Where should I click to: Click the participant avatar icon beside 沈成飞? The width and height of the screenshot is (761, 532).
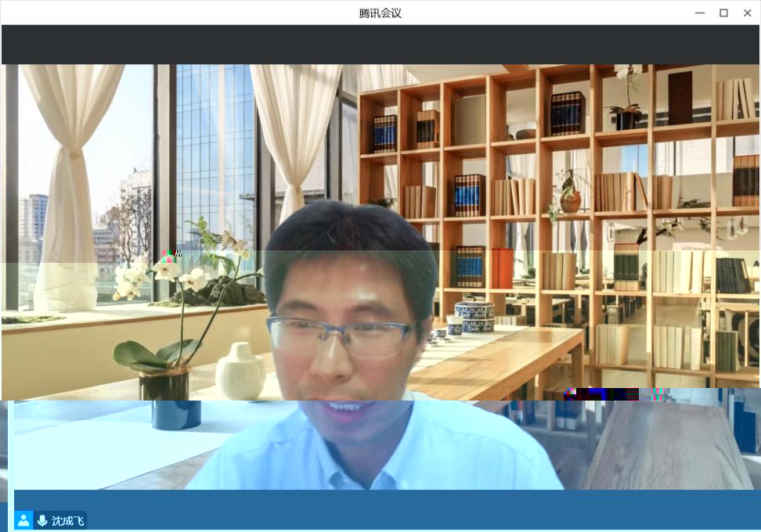click(23, 520)
